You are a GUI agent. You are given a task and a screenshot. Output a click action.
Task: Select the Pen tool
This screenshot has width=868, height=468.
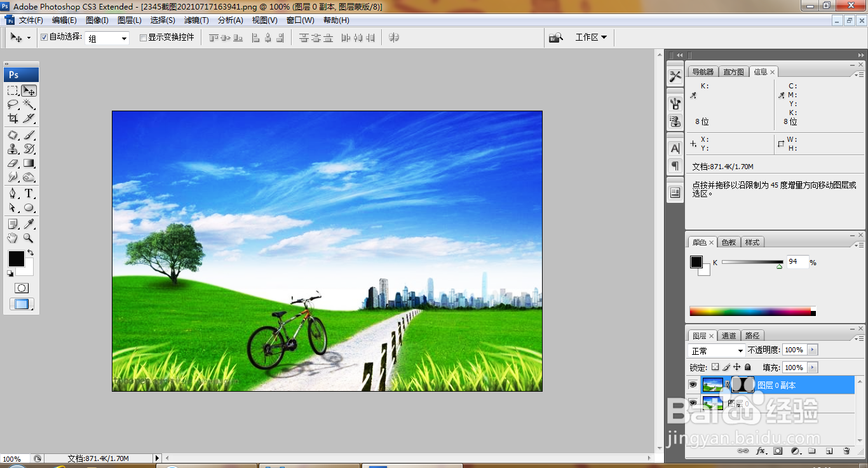click(x=13, y=194)
